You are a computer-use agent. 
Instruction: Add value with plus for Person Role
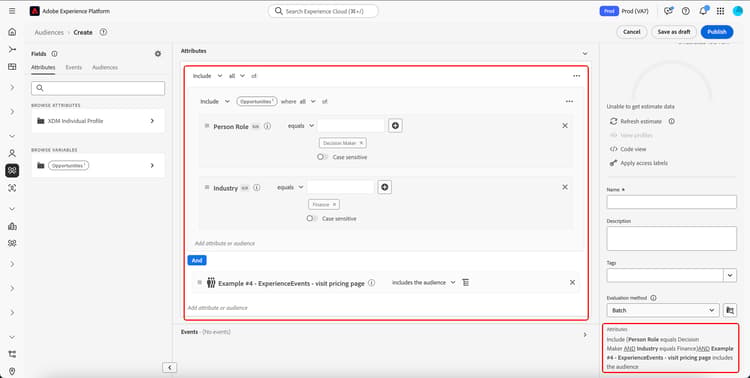click(395, 125)
